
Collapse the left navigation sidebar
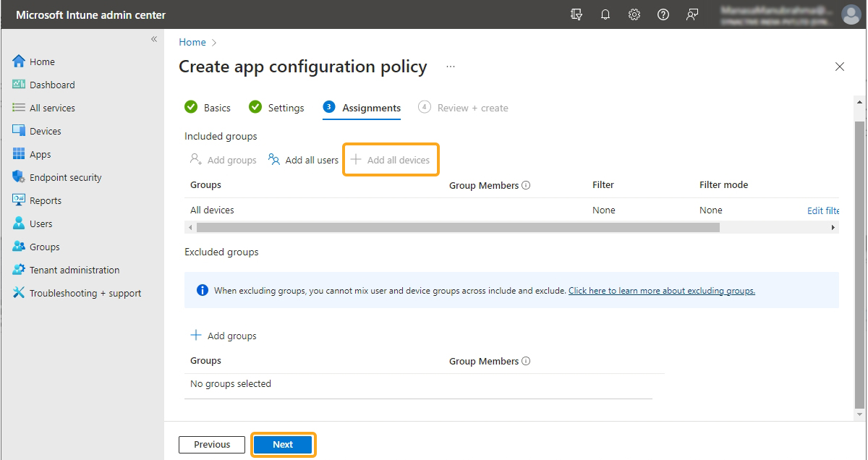154,39
